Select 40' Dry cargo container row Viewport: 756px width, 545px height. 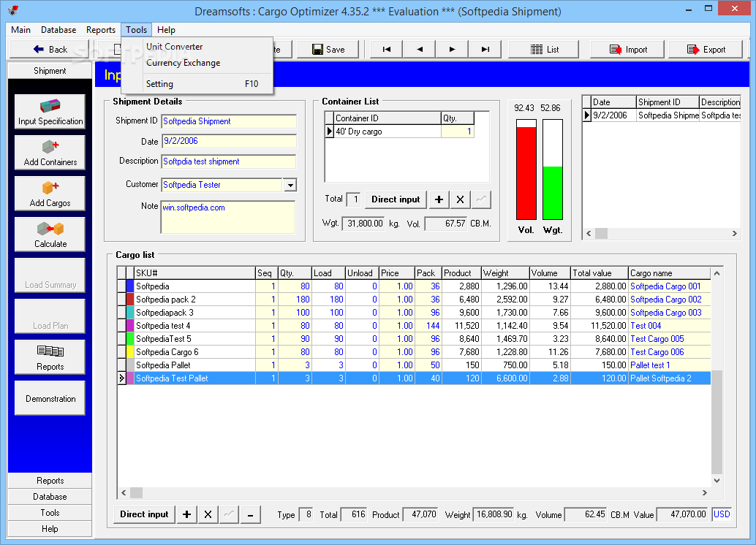pyautogui.click(x=400, y=132)
